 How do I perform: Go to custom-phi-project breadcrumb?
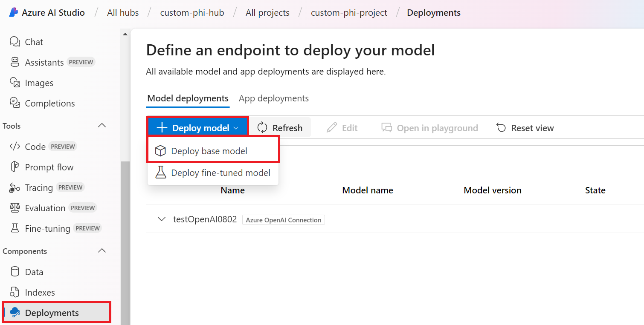point(349,13)
